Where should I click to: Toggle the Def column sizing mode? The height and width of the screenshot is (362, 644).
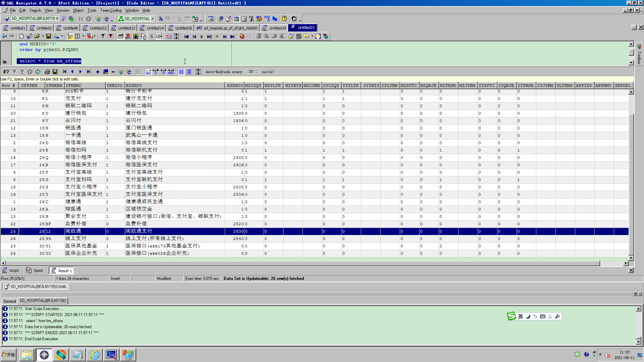point(148,72)
